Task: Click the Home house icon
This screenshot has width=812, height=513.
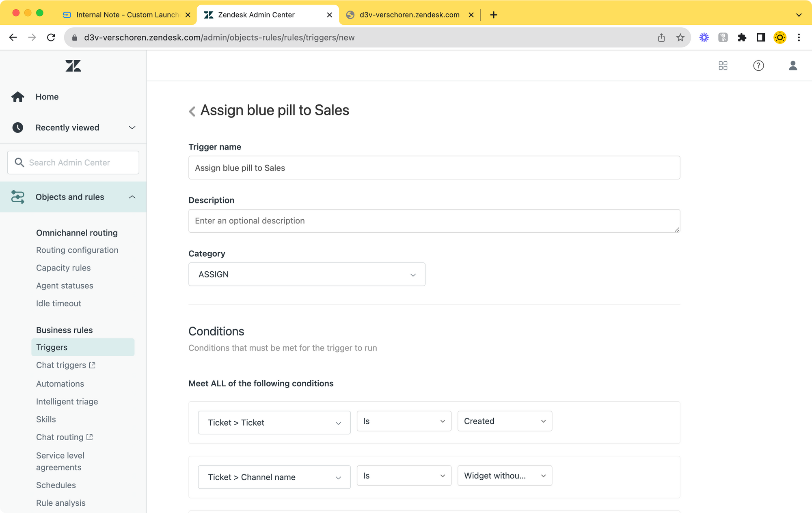Action: [x=18, y=97]
